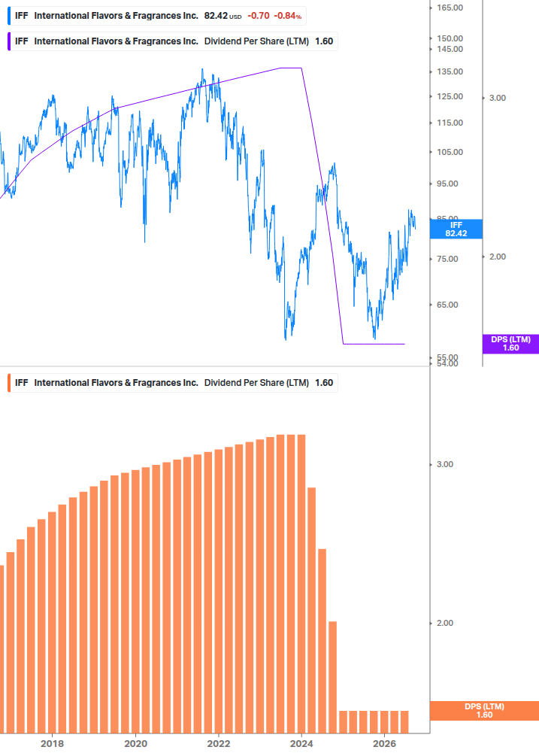Click the 2024 year label on time axis
This screenshot has height=756, width=539.
(301, 743)
